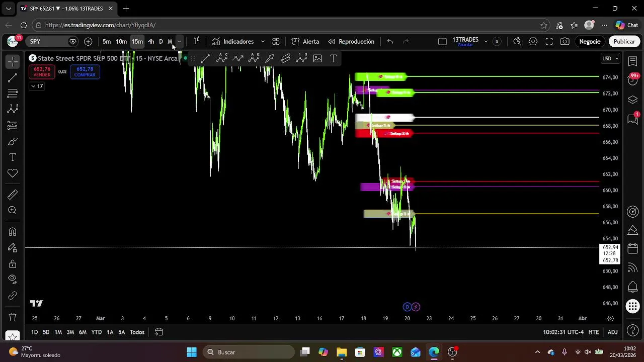Click the undo arrow

click(390, 42)
